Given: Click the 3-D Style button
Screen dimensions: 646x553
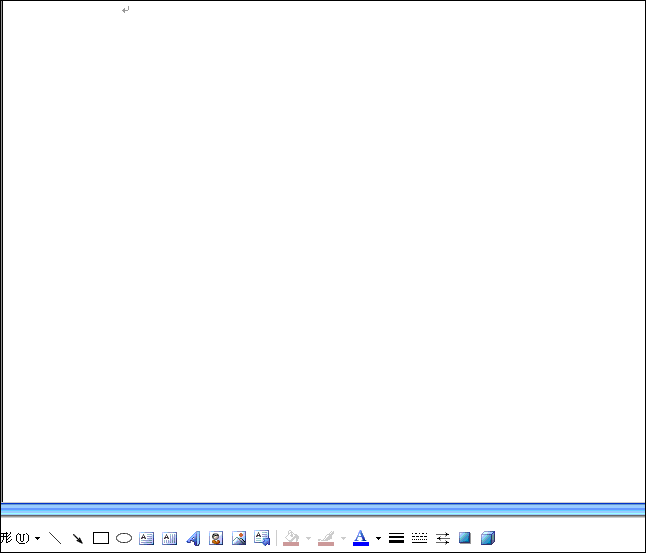Looking at the screenshot, I should [x=488, y=538].
